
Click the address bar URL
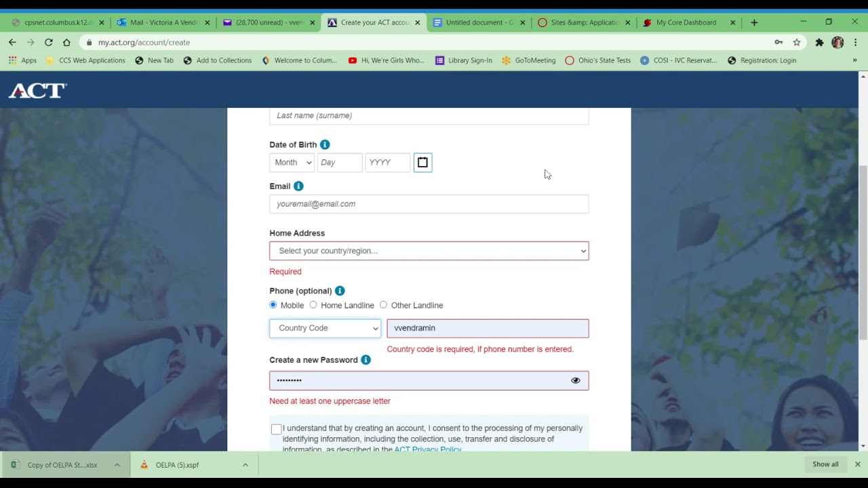pyautogui.click(x=144, y=42)
